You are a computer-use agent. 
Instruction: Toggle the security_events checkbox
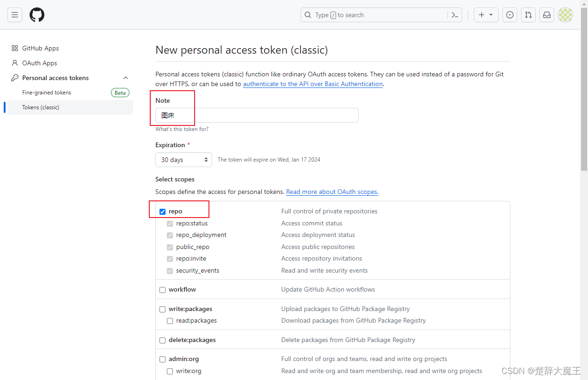point(170,271)
